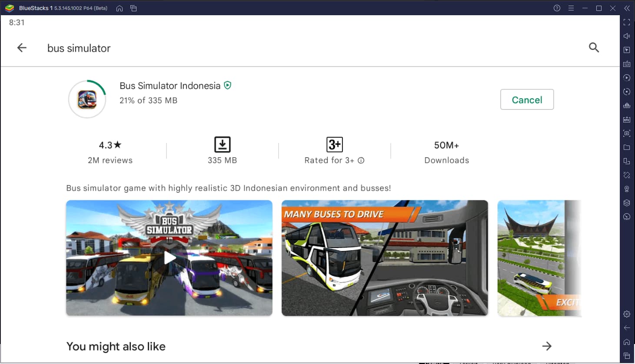The image size is (635, 364).
Task: Open multi-instance manager layers icon
Action: (627, 203)
